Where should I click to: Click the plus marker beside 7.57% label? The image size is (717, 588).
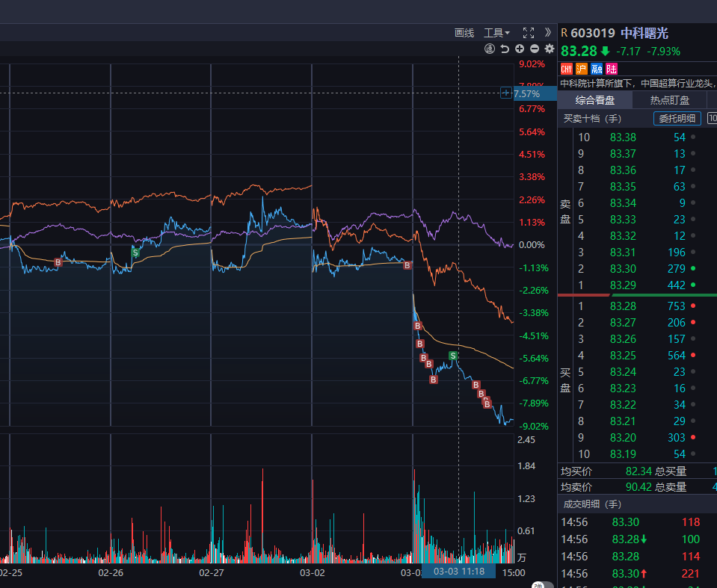(506, 93)
